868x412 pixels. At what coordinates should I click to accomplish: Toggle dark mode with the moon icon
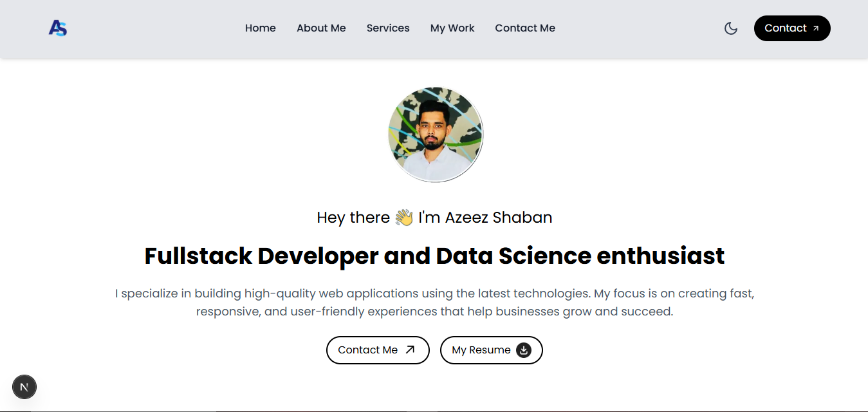(x=731, y=28)
